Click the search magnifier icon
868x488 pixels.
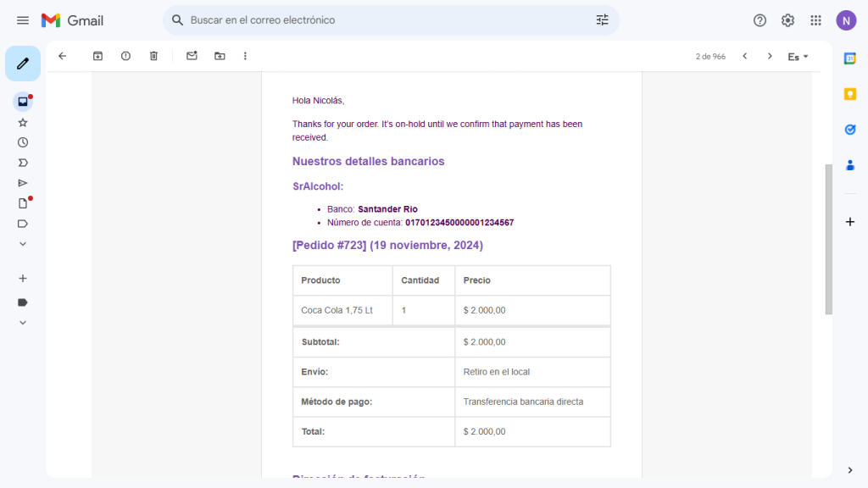177,20
